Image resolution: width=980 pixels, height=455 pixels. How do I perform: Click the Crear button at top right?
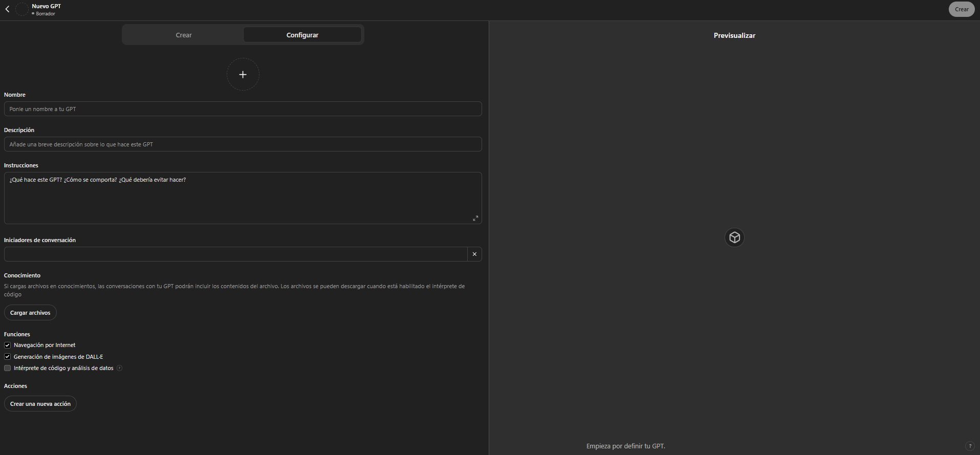point(962,9)
